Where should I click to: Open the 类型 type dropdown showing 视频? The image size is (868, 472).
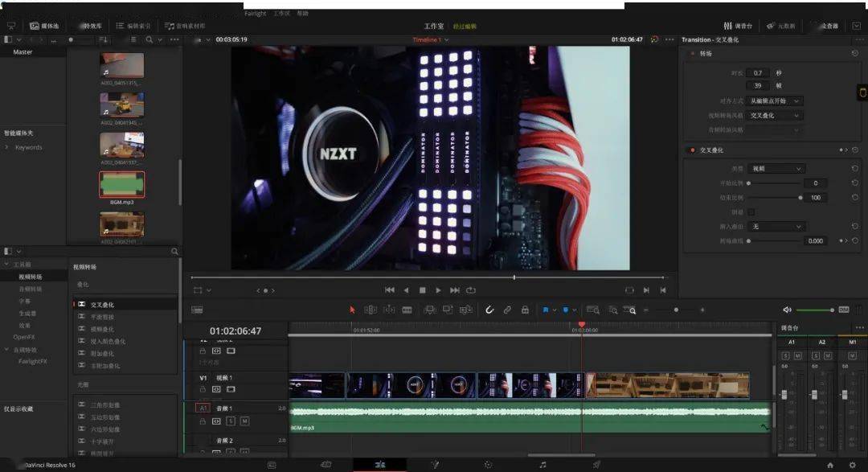(x=776, y=168)
